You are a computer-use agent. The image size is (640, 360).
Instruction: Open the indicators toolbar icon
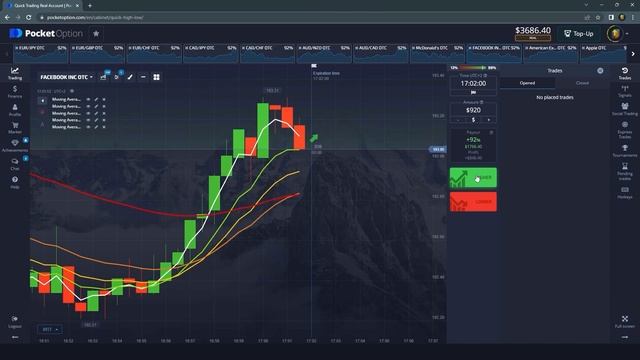[117, 77]
